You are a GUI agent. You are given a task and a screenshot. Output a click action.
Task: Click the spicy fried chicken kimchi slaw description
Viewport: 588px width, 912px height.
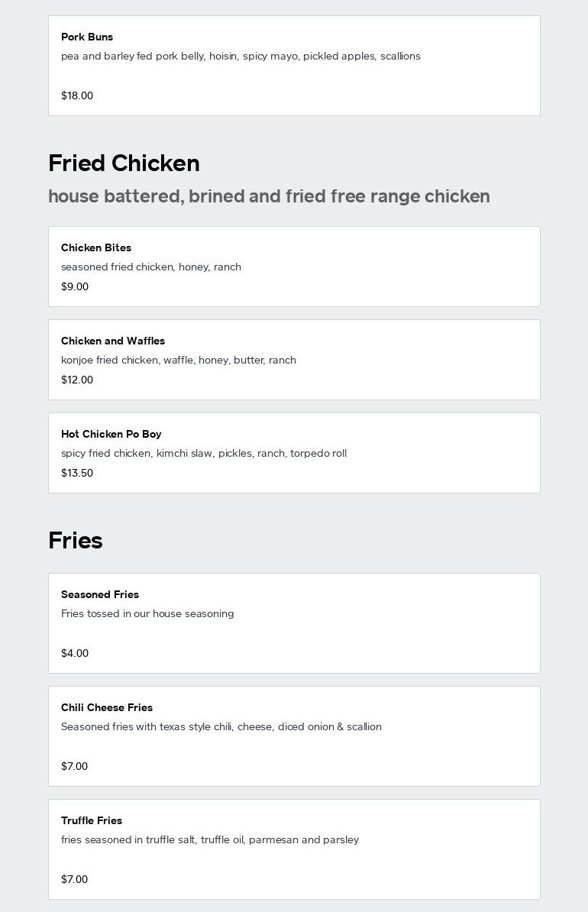tap(204, 453)
